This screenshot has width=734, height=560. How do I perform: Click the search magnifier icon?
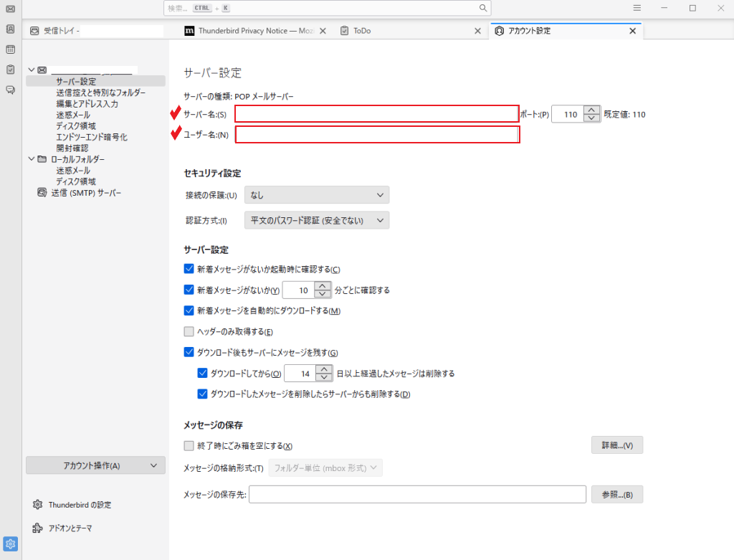click(484, 8)
